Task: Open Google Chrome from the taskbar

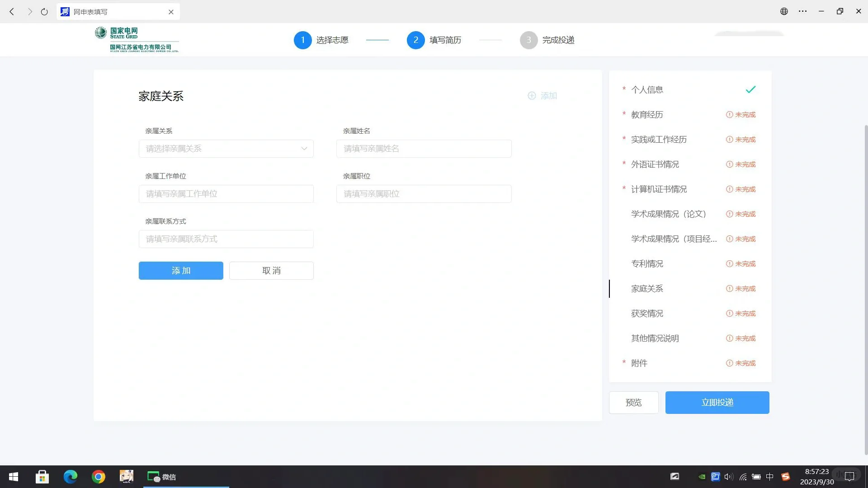Action: click(98, 477)
